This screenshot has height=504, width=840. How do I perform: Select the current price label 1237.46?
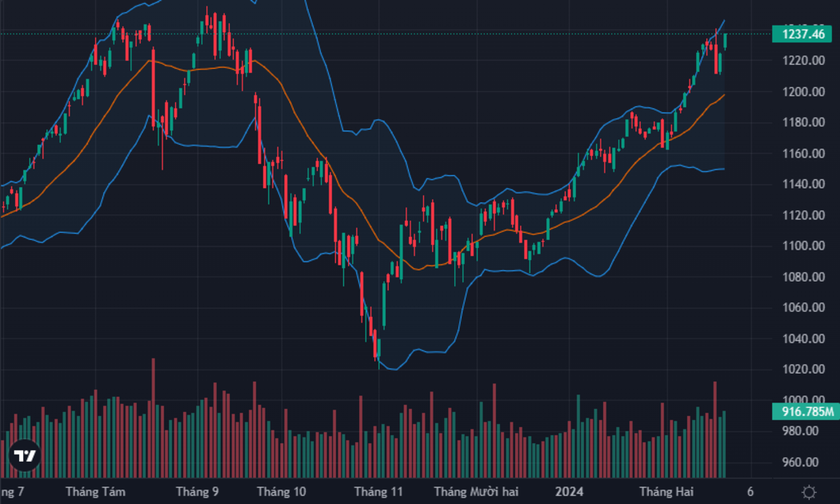coord(802,34)
